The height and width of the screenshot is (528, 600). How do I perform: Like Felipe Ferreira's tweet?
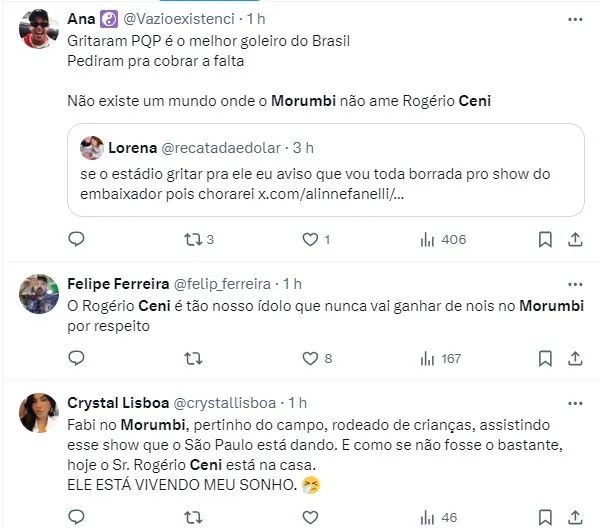tap(310, 358)
